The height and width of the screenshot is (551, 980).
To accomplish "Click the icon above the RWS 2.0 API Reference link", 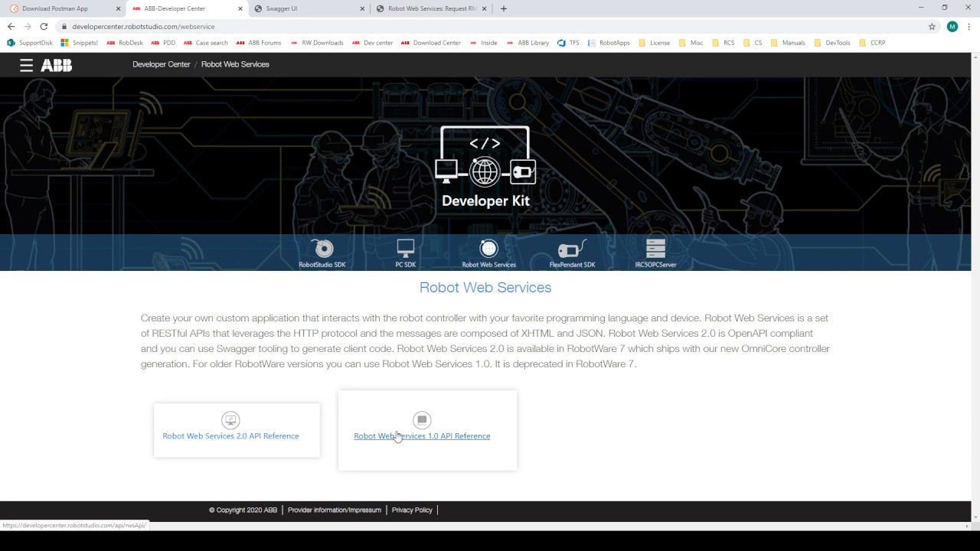I will pyautogui.click(x=230, y=420).
